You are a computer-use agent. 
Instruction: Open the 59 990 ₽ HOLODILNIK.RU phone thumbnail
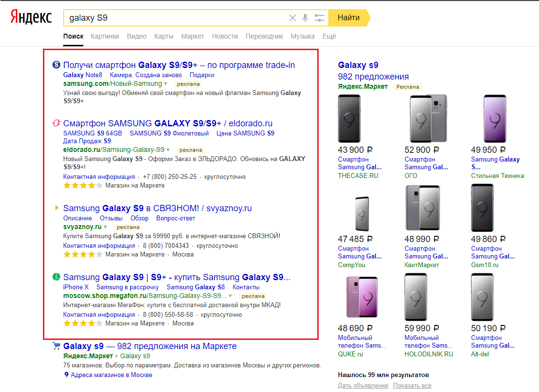(x=416, y=297)
